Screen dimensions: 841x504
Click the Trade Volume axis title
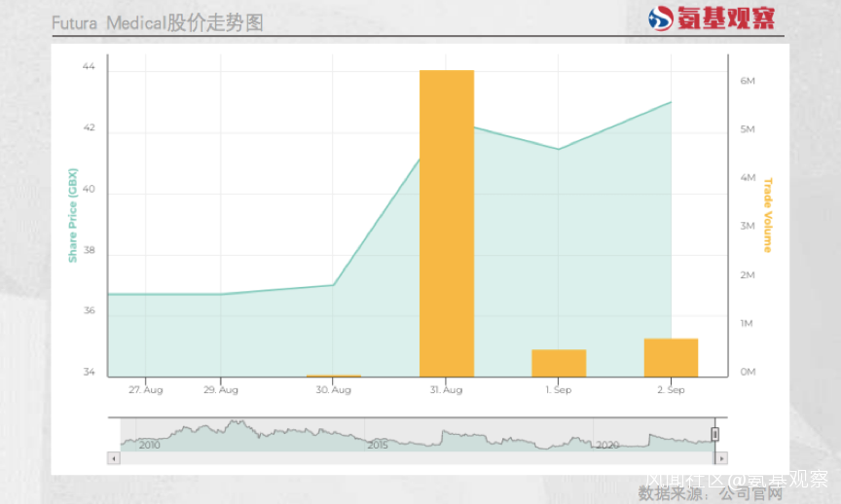(768, 215)
